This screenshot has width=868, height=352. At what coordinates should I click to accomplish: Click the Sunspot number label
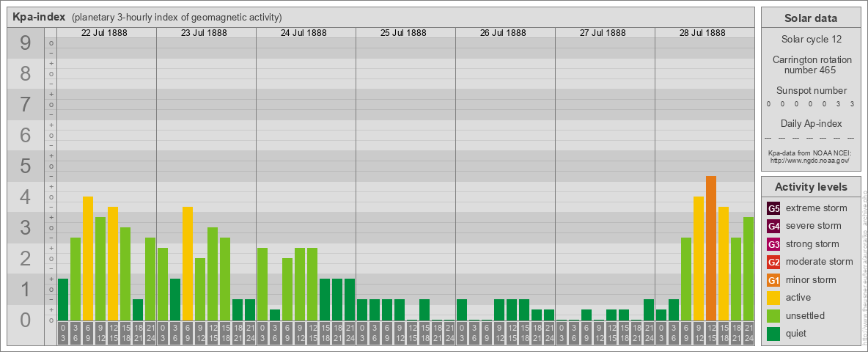811,91
